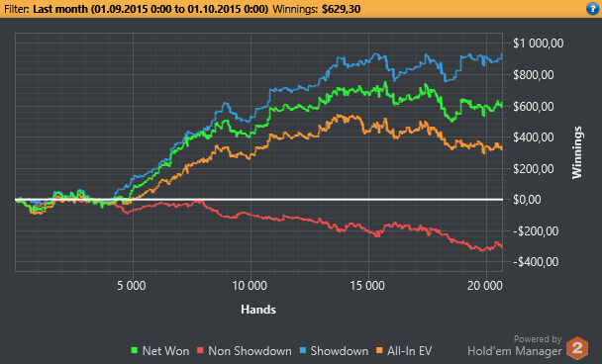Click the Hold'em Manager 2 hexagon logo
Screen dimensions: 602x364
577,347
